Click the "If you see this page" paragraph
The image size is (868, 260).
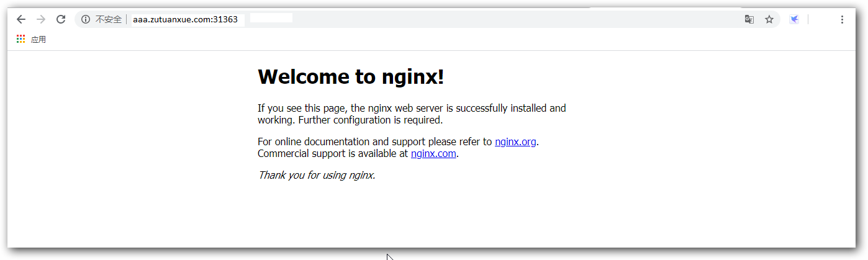(411, 108)
